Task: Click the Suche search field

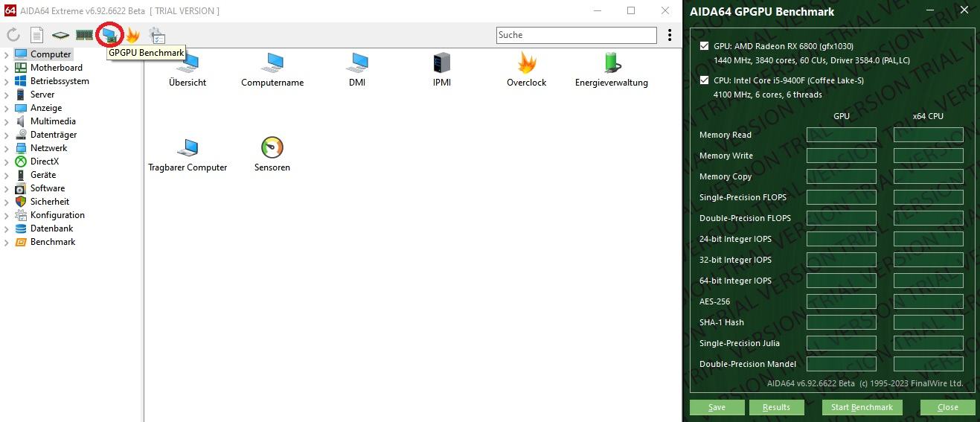Action: tap(577, 35)
